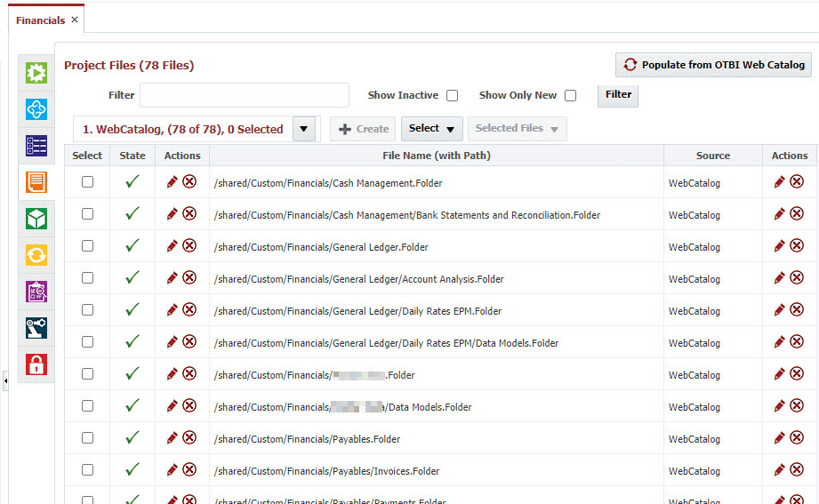Open the teal robot-arm sidebar icon
The width and height of the screenshot is (819, 504).
(x=36, y=328)
